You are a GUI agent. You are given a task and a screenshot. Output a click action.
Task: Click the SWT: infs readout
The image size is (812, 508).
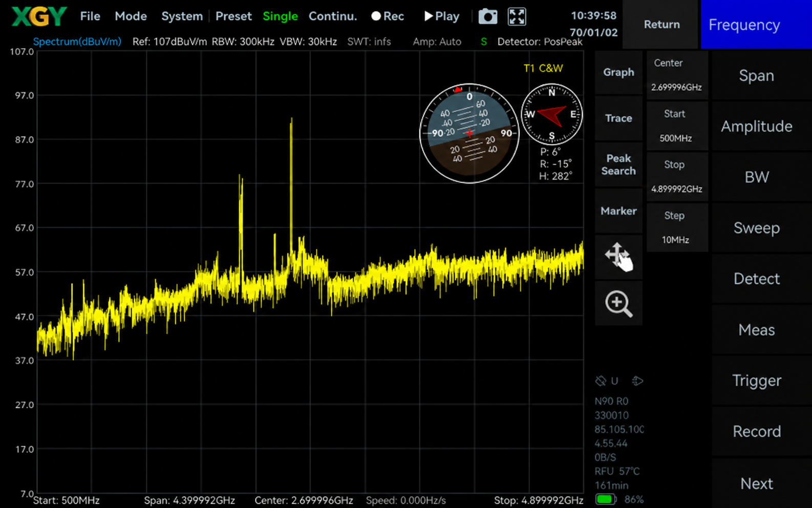(369, 41)
